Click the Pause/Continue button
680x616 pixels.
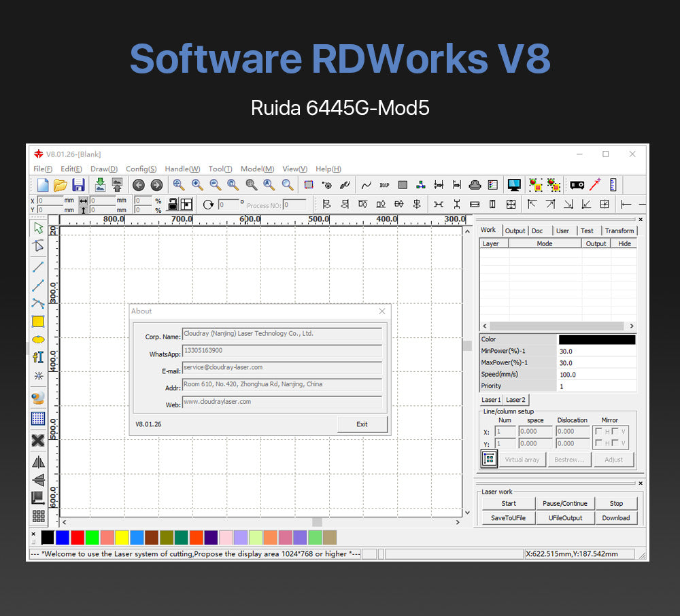pos(565,503)
